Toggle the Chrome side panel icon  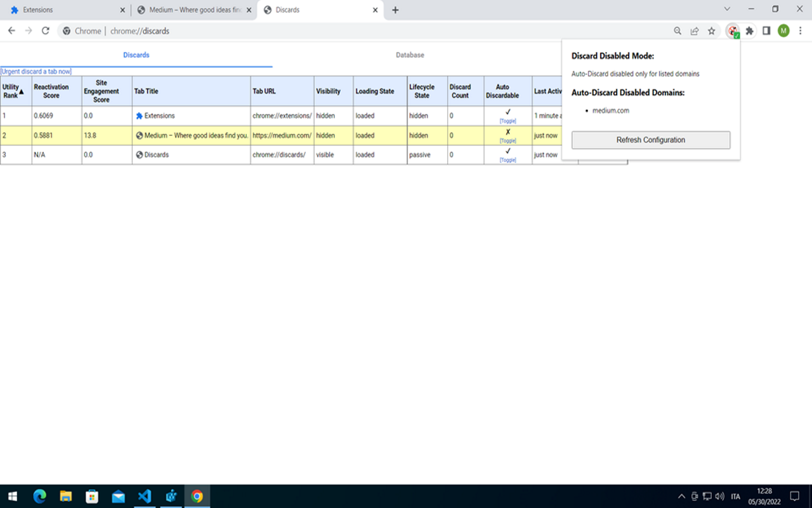tap(766, 30)
